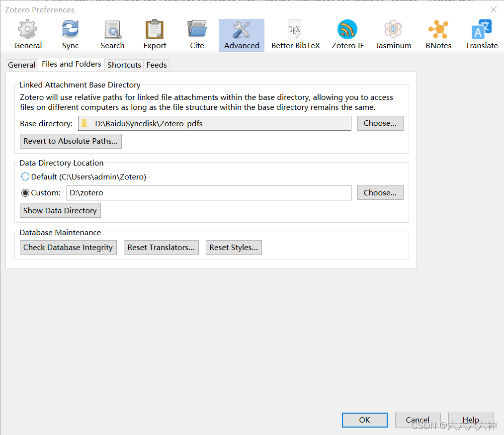
Task: Select Default data directory radio option
Action: 25,177
